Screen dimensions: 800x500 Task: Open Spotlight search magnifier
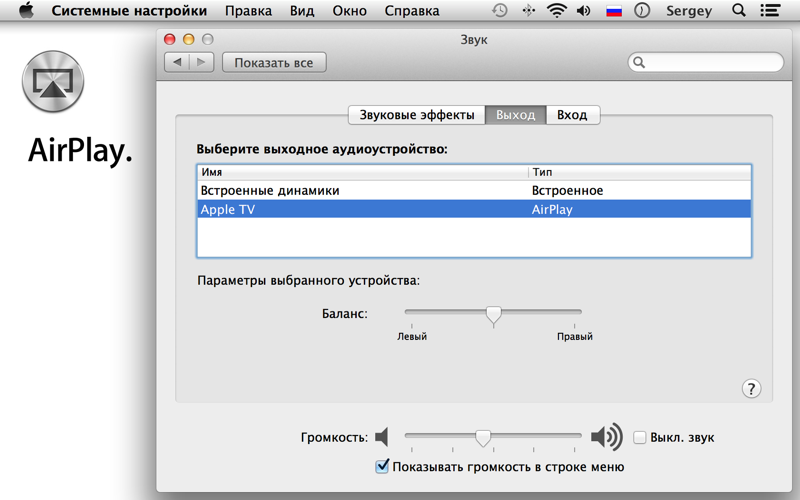coord(738,10)
